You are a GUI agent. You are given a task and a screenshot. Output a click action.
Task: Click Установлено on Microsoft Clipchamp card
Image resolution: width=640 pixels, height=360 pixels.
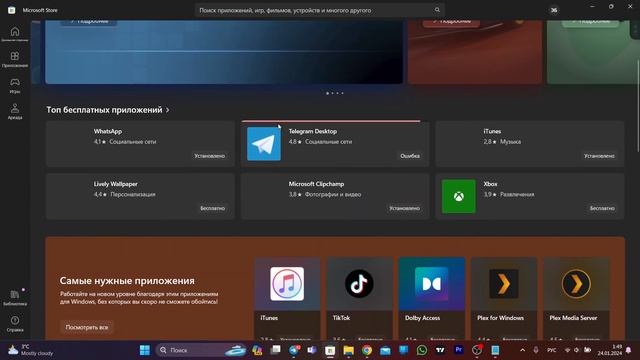click(404, 208)
